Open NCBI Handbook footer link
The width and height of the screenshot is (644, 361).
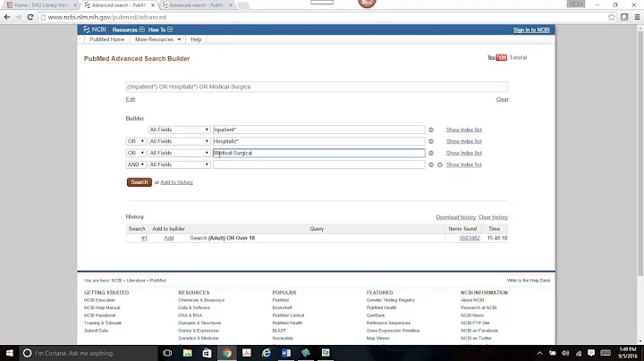[x=100, y=315]
